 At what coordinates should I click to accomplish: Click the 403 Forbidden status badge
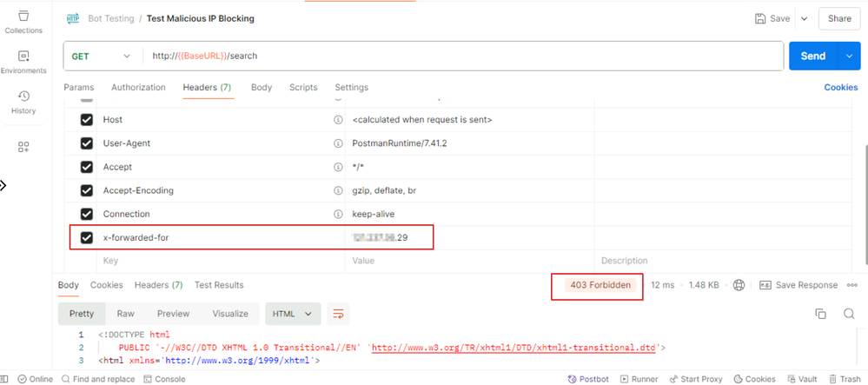click(600, 285)
